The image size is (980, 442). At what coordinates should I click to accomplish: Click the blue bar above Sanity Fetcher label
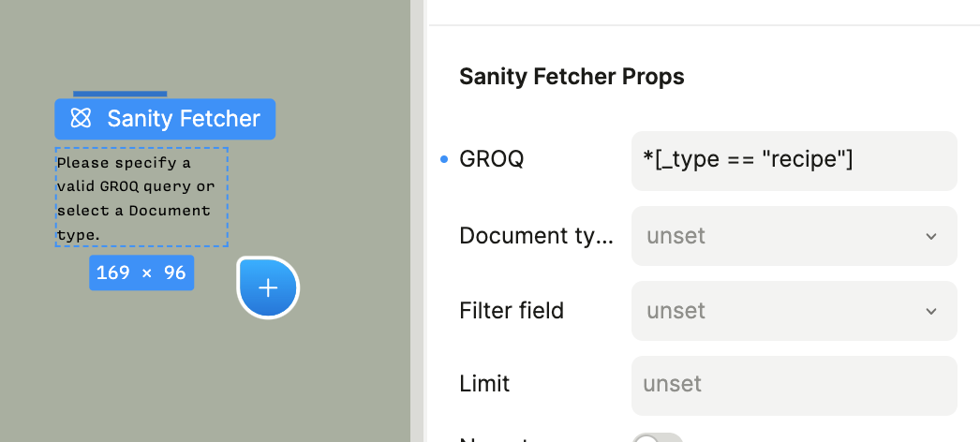120,94
